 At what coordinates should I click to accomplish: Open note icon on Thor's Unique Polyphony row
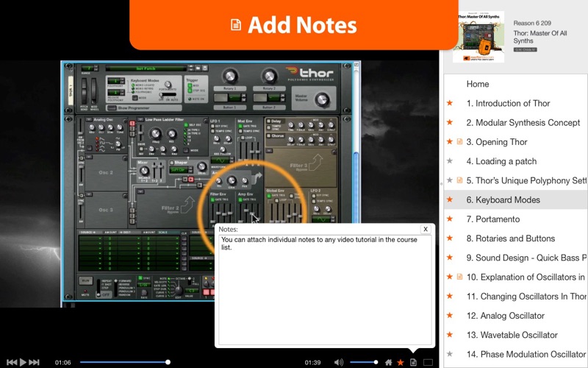[x=459, y=180]
